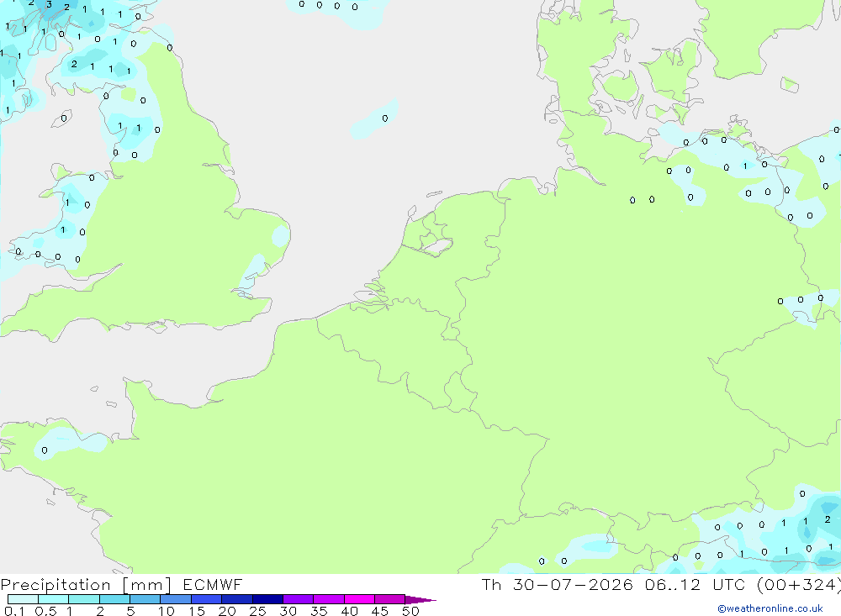Select the 35–40 mm purple legend swatch
The image size is (841, 616).
328,599
